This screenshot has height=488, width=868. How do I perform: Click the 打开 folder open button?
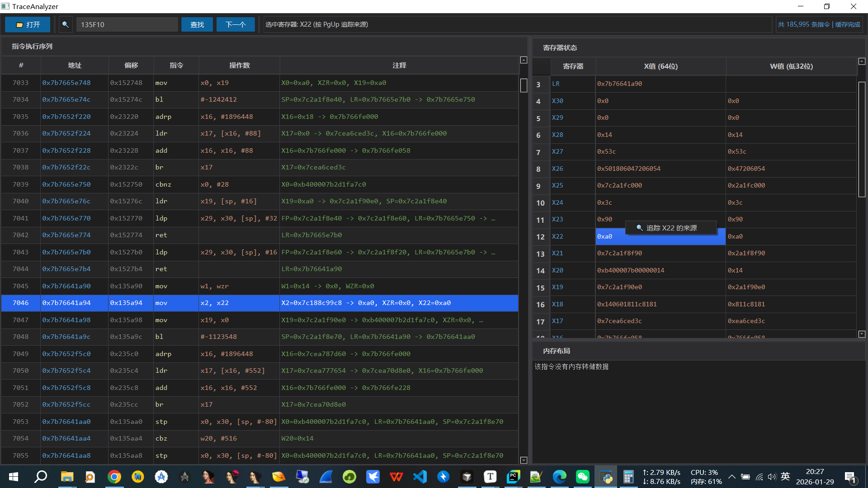click(x=28, y=24)
